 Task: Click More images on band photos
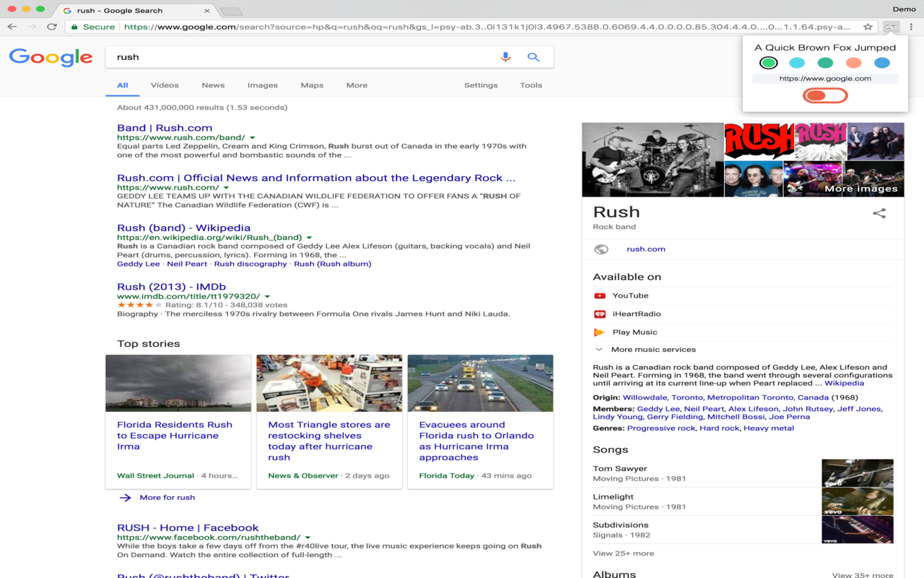point(861,189)
